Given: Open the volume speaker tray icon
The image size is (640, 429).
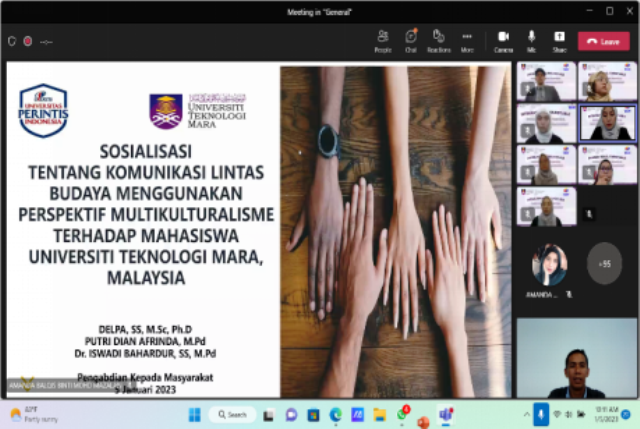Looking at the screenshot, I should click(x=569, y=415).
